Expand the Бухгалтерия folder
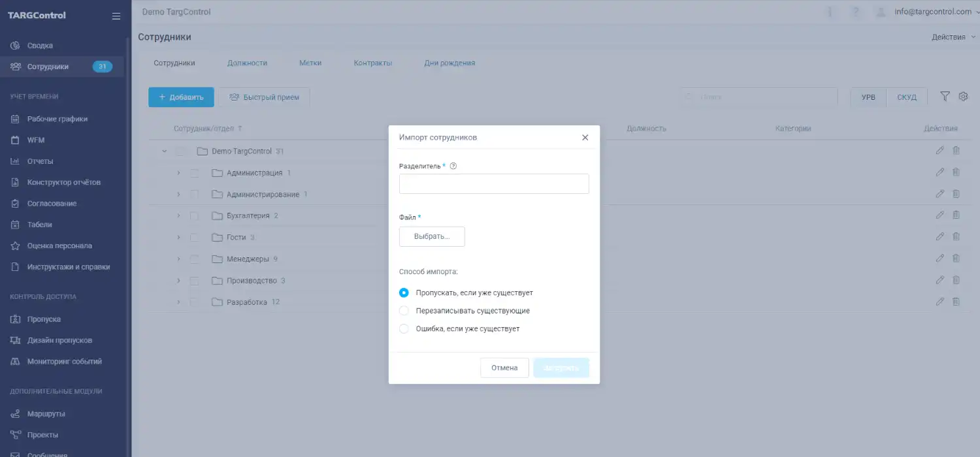Viewport: 980px width, 457px height. (x=178, y=215)
